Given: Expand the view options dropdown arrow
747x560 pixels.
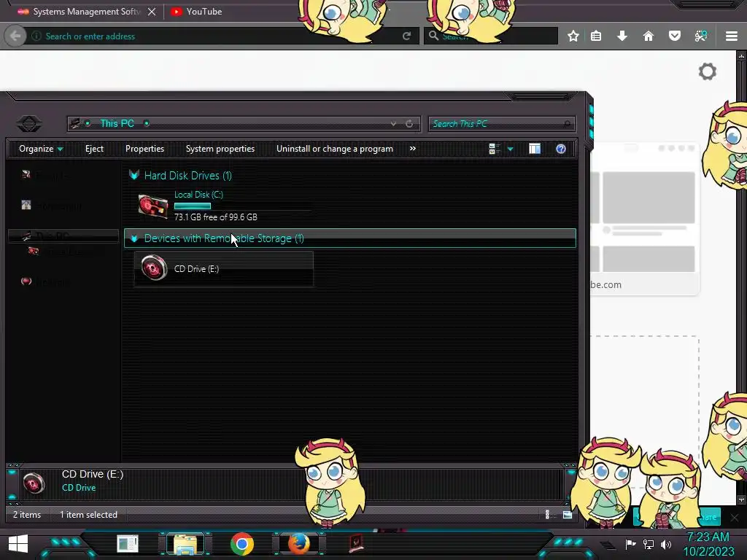Looking at the screenshot, I should point(510,149).
